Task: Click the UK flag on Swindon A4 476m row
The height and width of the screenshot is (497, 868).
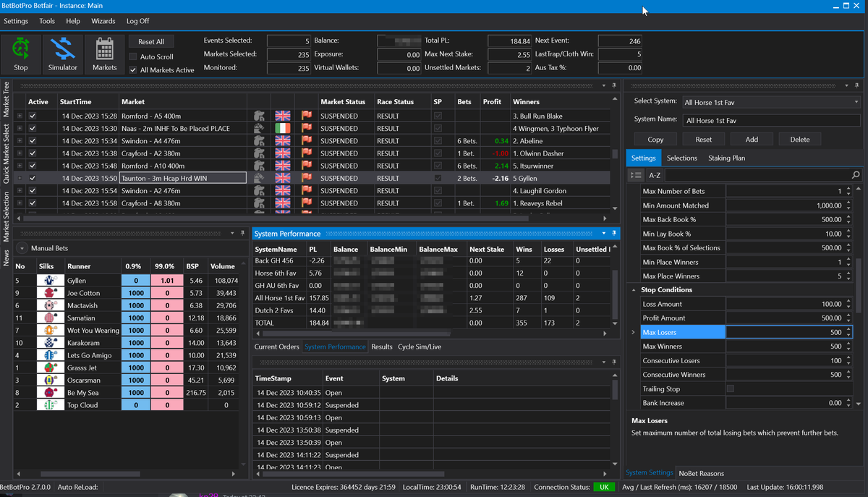Action: [283, 141]
